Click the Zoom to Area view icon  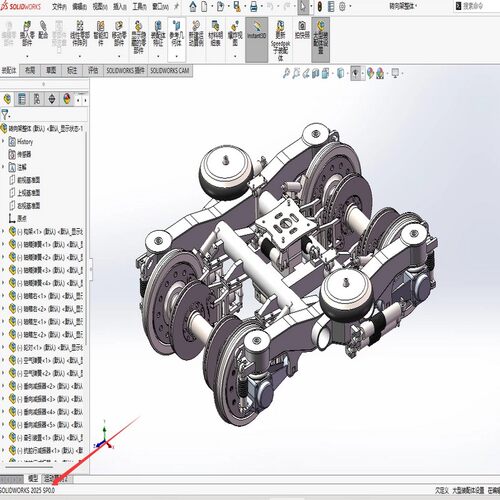296,73
